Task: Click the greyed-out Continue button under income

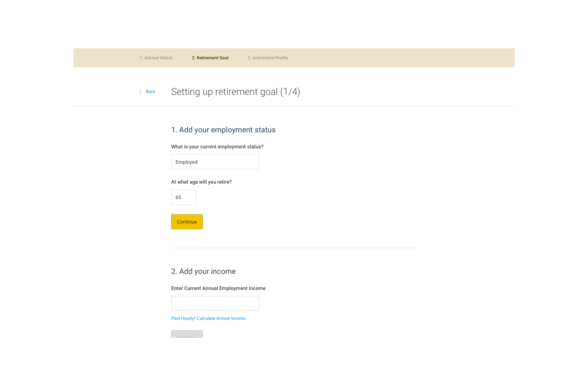Action: (x=187, y=334)
